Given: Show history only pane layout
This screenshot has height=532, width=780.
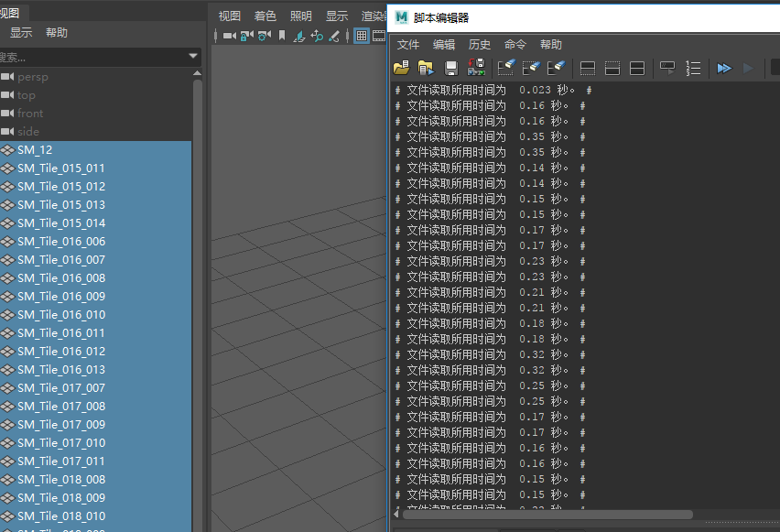Looking at the screenshot, I should coord(588,68).
